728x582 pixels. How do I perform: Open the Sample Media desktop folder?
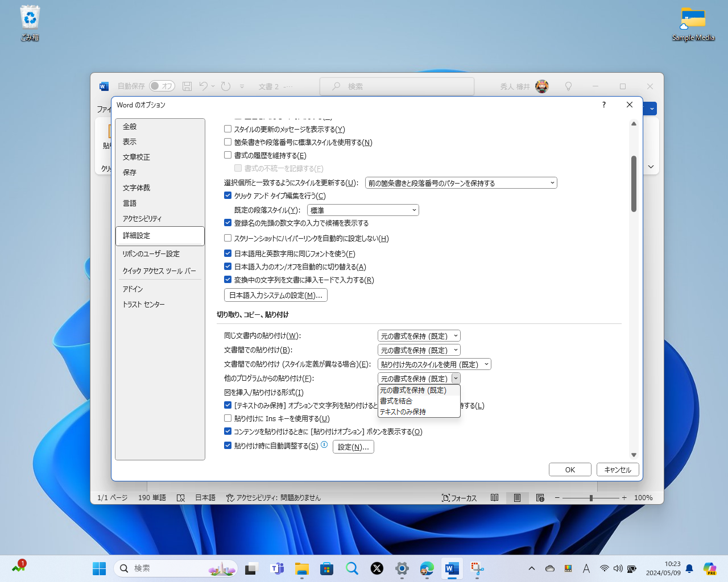693,24
